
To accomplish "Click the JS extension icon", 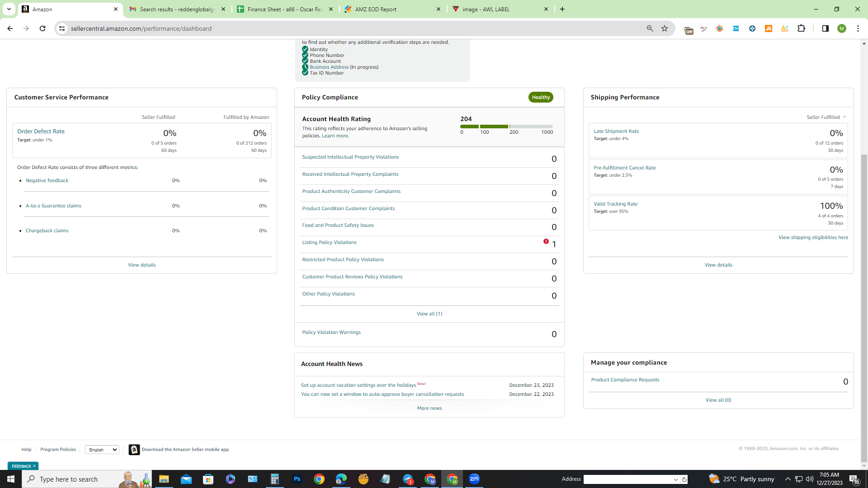I will 768,28.
